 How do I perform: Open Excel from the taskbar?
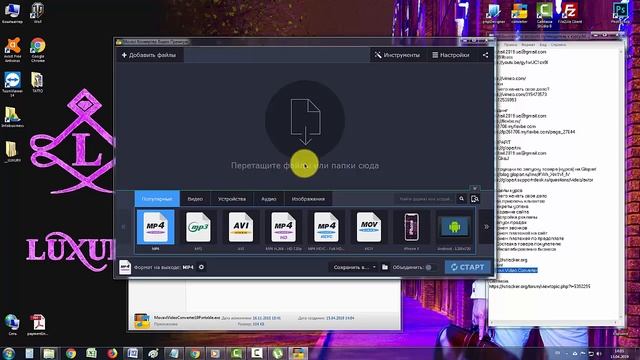coord(91,353)
